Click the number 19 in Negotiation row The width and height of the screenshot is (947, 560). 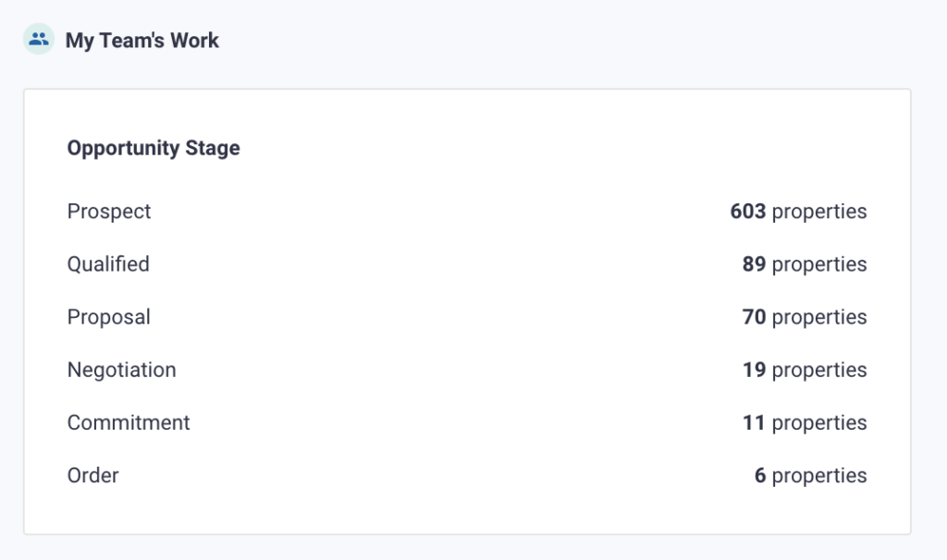point(754,370)
